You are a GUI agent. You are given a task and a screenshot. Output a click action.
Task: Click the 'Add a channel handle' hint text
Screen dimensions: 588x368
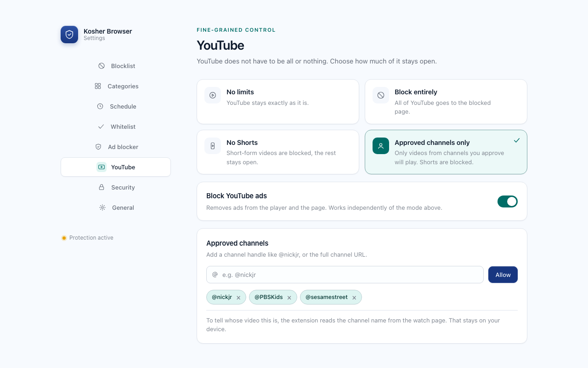point(287,254)
